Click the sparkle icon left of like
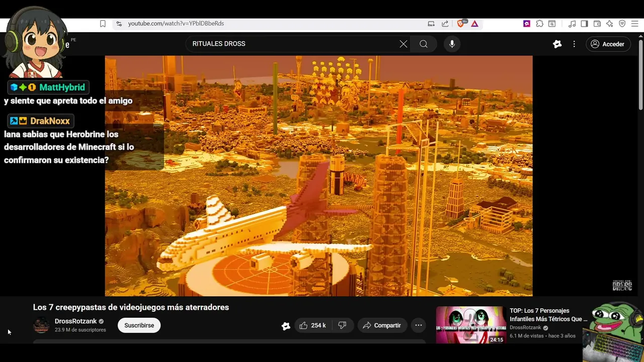Screen dimensions: 644x362 pos(286,326)
